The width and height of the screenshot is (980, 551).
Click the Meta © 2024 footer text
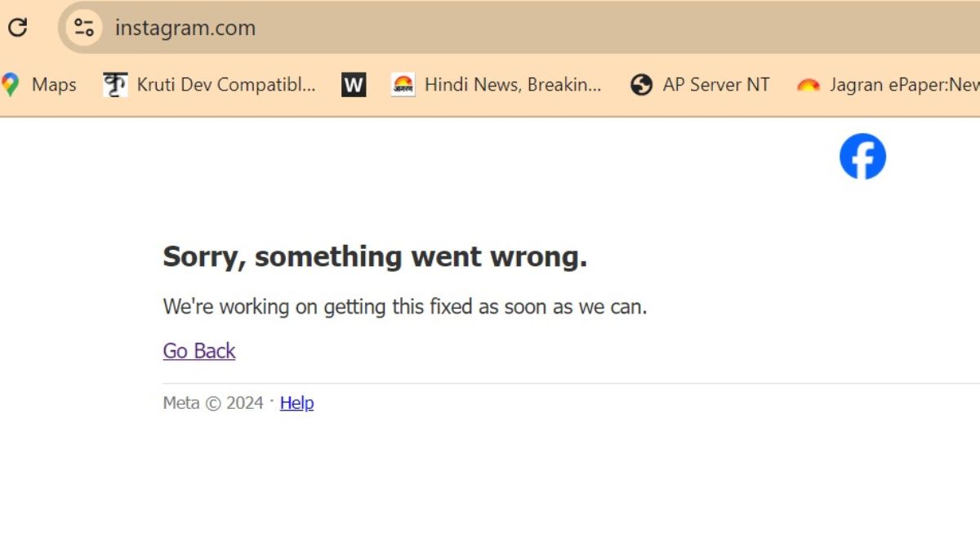tap(213, 402)
